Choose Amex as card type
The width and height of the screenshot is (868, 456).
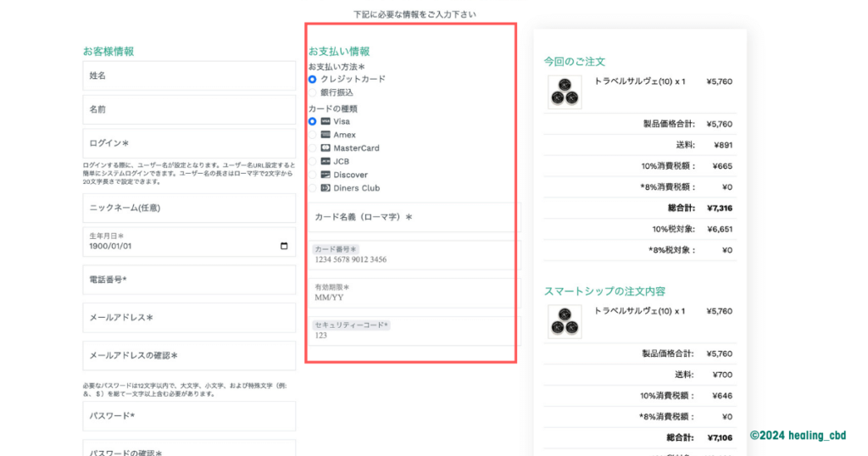[313, 135]
